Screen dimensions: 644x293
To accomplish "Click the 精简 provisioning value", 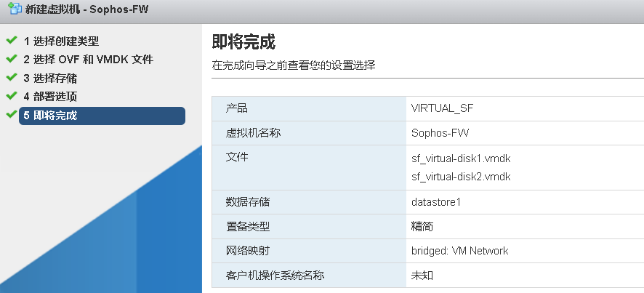I will pos(422,226).
